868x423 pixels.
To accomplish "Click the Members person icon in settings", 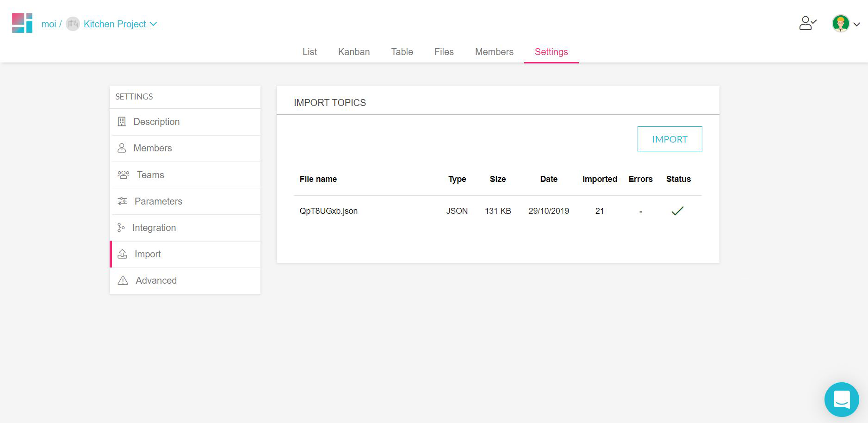I will coord(122,148).
